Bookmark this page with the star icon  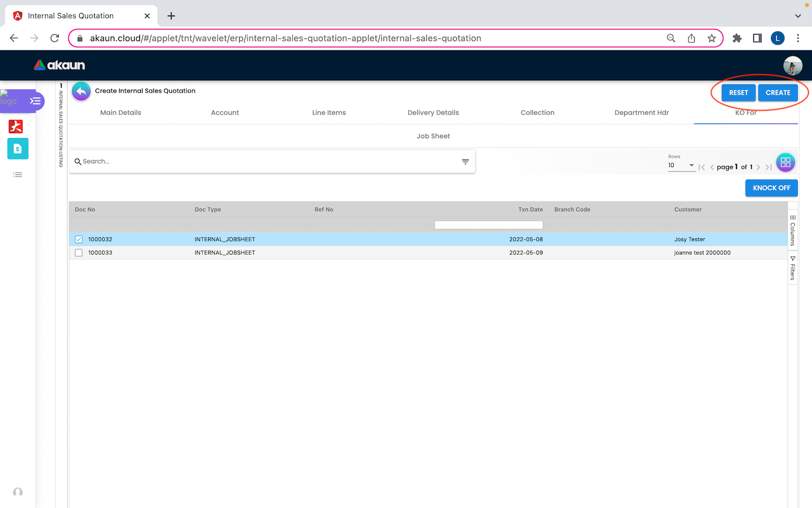pos(712,38)
